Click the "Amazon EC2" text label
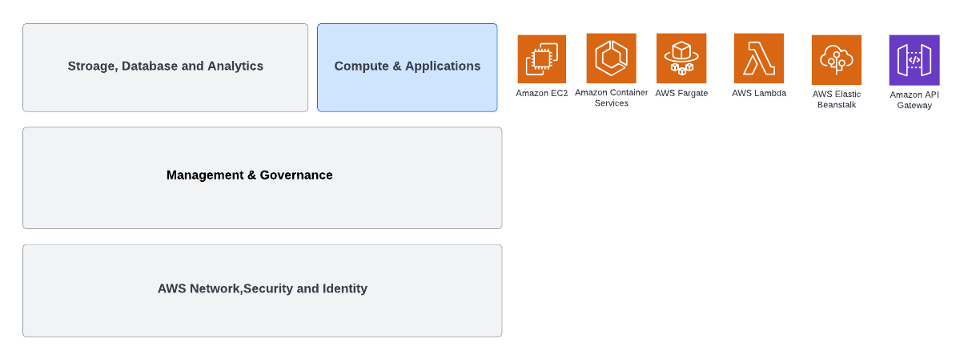Screen dimensions: 980x359 point(542,94)
